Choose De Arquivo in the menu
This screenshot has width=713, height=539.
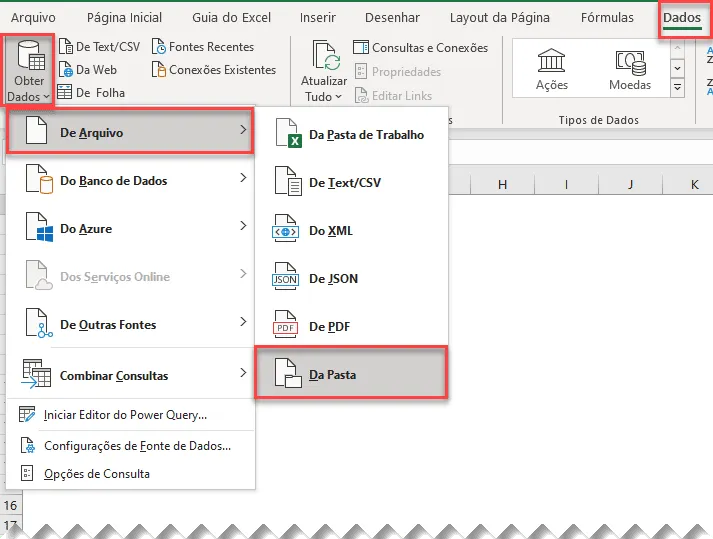[x=130, y=132]
